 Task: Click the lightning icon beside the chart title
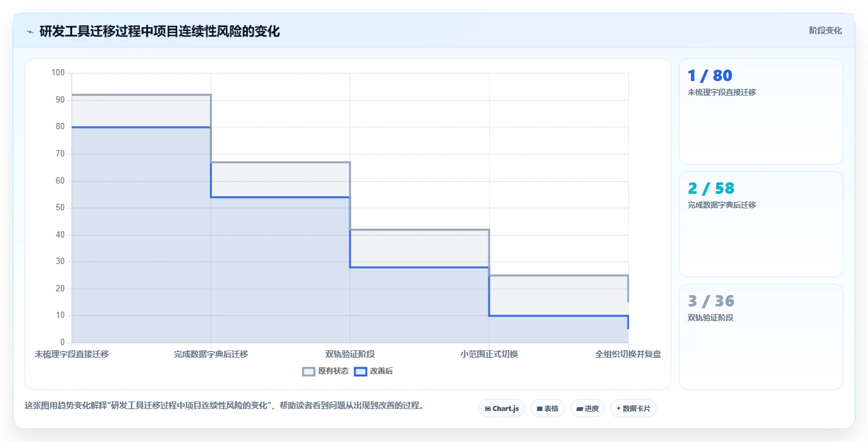(30, 32)
